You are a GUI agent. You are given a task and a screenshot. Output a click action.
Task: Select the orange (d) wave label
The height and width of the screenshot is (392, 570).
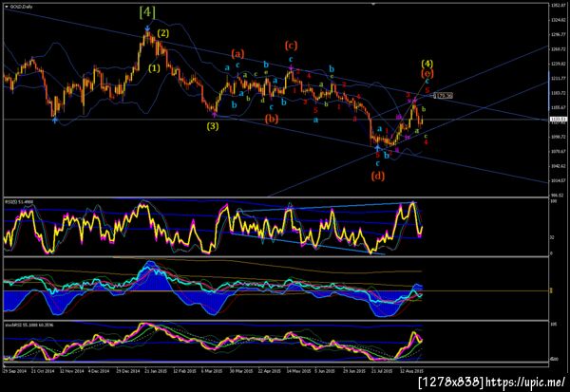[x=378, y=176]
